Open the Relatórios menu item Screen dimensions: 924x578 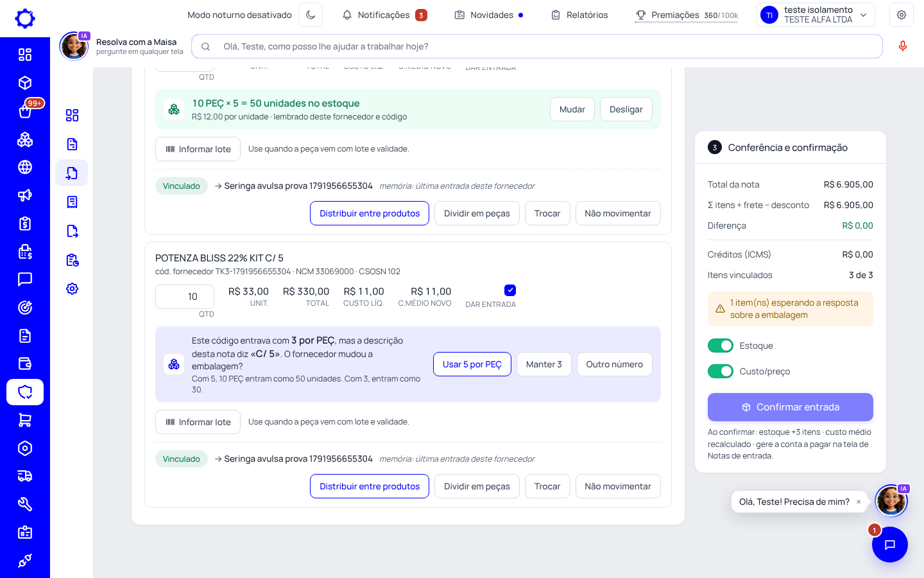click(x=579, y=15)
